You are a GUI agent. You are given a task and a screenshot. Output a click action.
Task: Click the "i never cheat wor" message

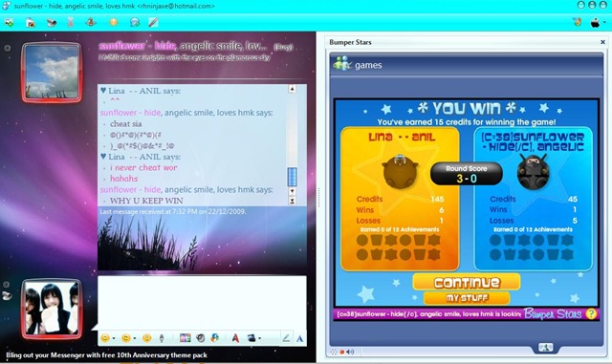pyautogui.click(x=143, y=167)
